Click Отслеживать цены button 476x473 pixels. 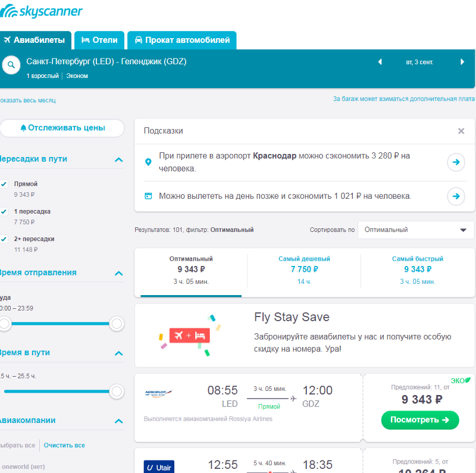point(62,128)
